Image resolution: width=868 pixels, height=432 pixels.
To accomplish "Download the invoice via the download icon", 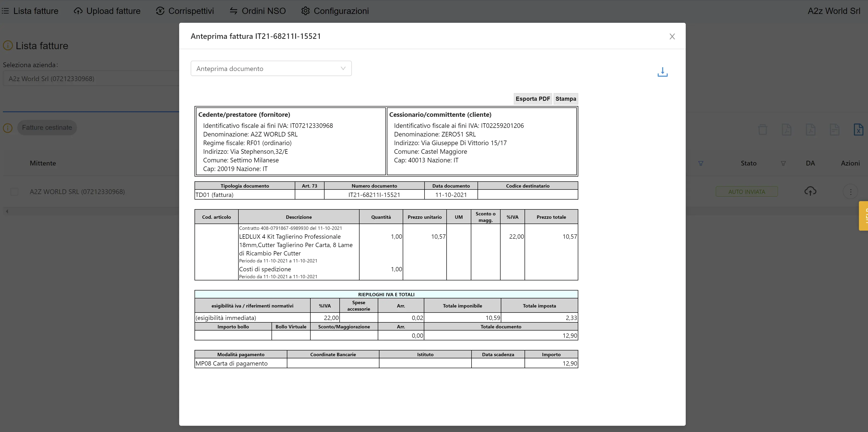I will click(662, 72).
